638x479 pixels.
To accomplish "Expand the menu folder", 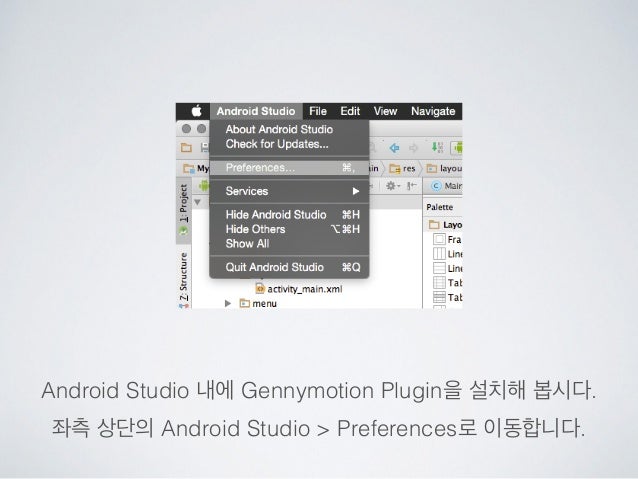I will coord(228,303).
